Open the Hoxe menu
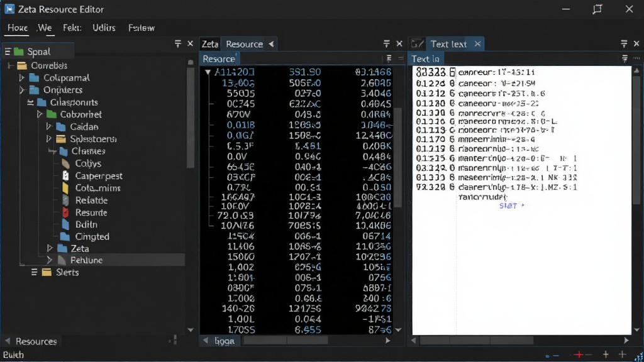 click(x=17, y=28)
